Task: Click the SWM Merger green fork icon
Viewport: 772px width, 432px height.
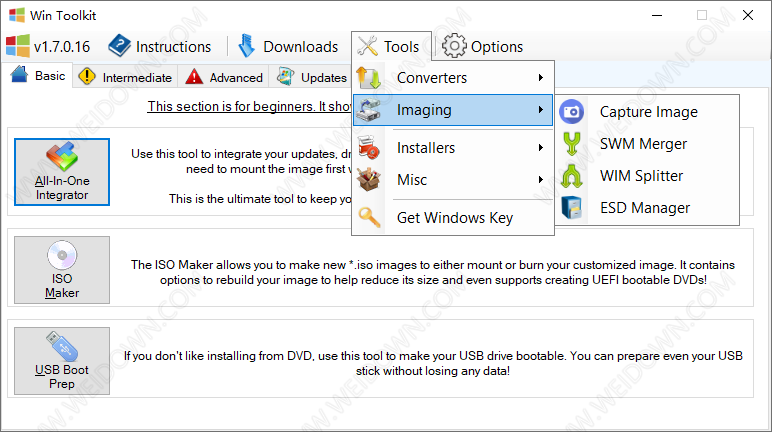Action: pos(572,144)
